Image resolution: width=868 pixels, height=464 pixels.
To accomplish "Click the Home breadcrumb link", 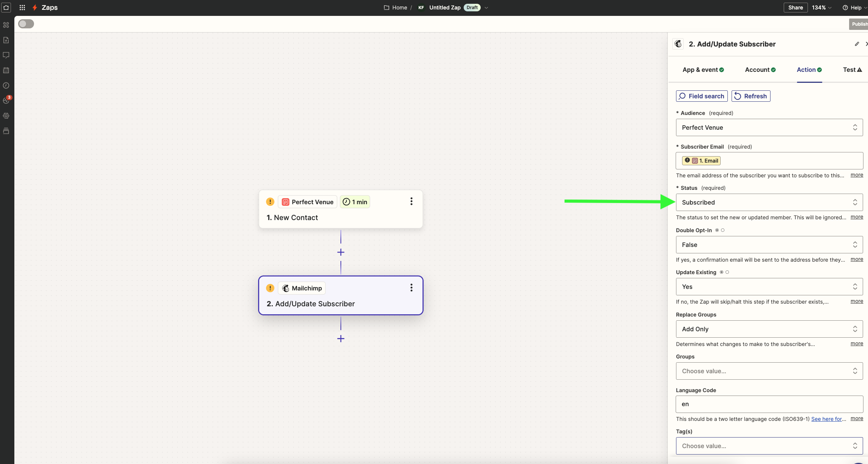I will click(x=399, y=8).
